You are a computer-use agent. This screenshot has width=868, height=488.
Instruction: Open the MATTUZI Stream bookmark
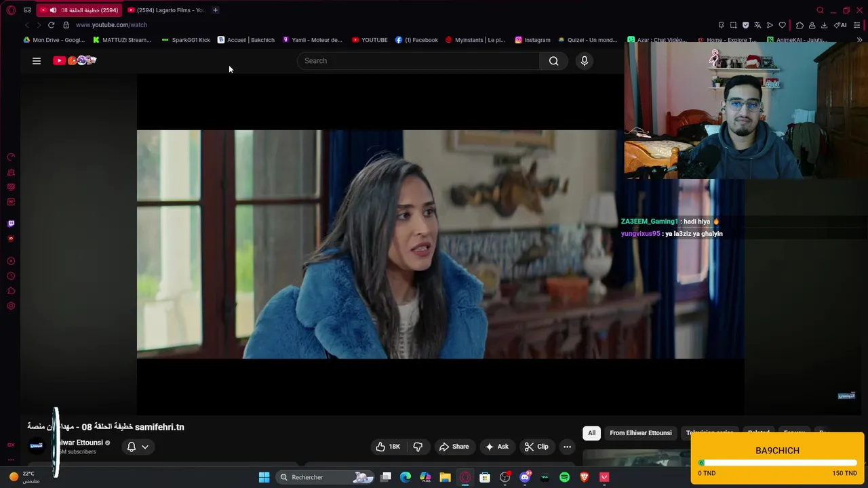pos(122,40)
